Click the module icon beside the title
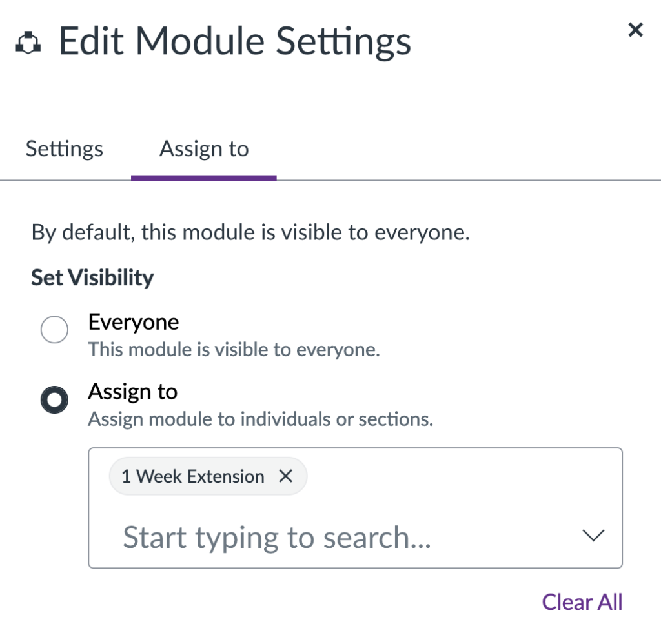The width and height of the screenshot is (661, 644). [x=28, y=44]
